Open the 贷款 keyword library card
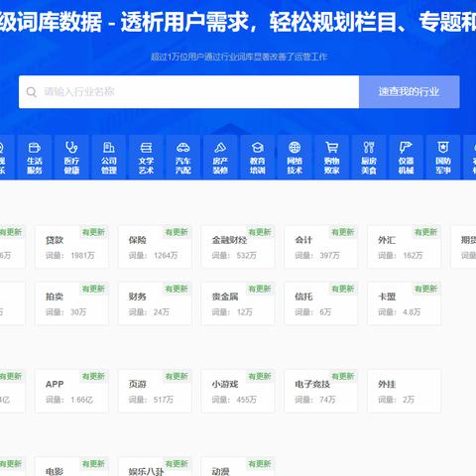This screenshot has width=476, height=476. (71, 247)
